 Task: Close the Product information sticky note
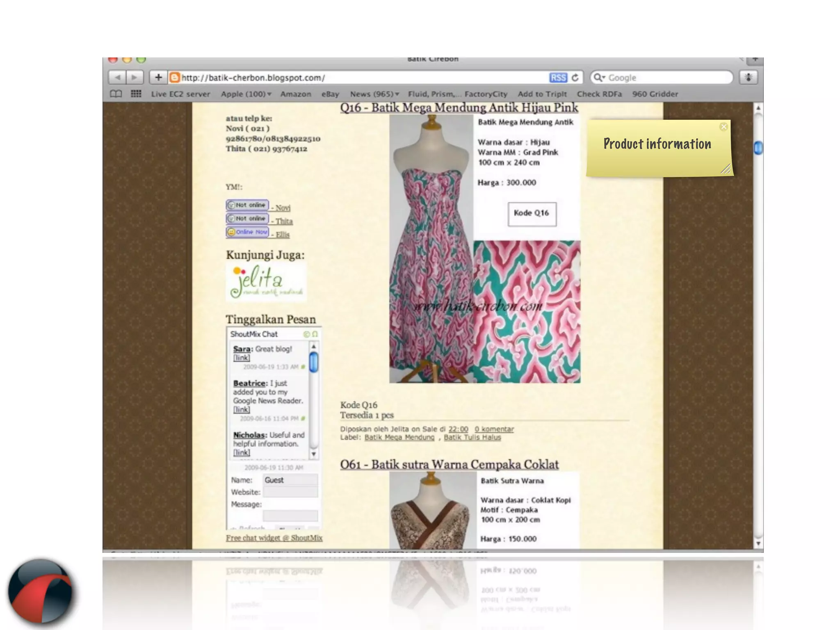724,127
